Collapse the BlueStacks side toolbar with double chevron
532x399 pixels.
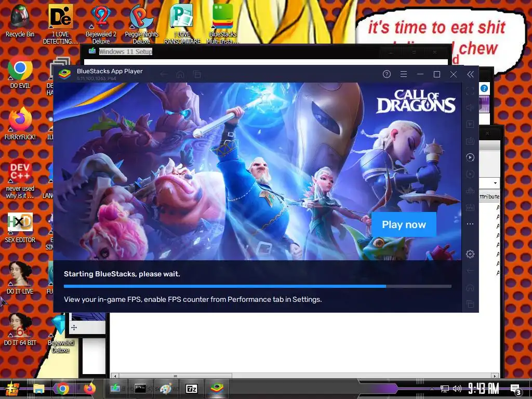pyautogui.click(x=470, y=74)
